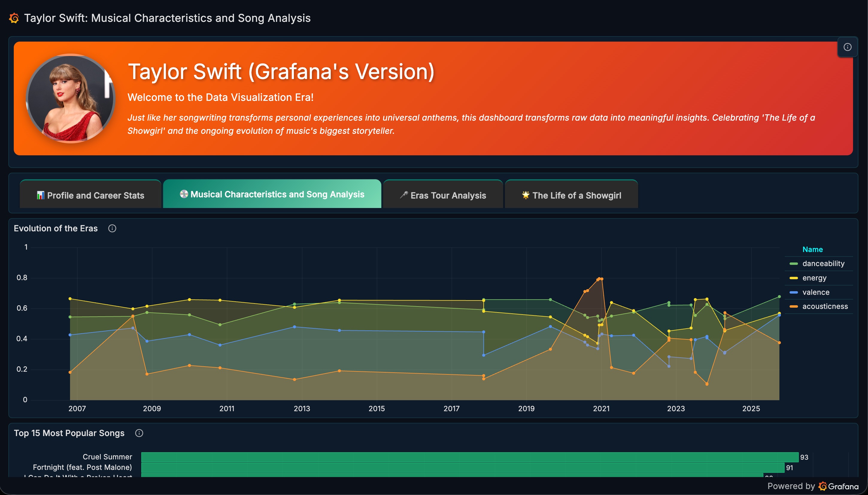Viewport: 868px width, 495px height.
Task: Click the bar chart icon on the Profile tab
Action: pos(40,195)
